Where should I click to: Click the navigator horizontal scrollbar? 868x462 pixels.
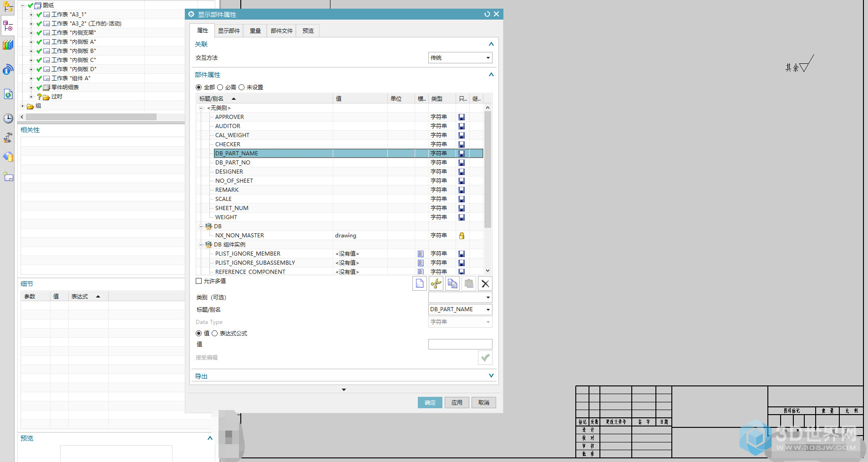(91, 117)
